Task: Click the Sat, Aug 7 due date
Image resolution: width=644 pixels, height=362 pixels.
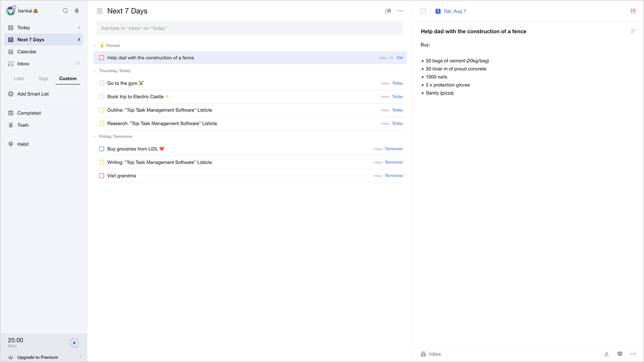Action: pyautogui.click(x=455, y=11)
